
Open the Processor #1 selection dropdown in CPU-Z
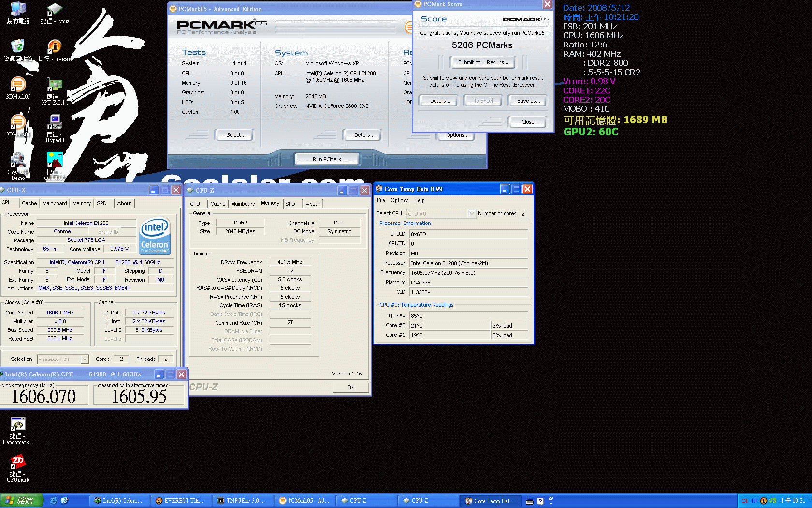[x=85, y=359]
